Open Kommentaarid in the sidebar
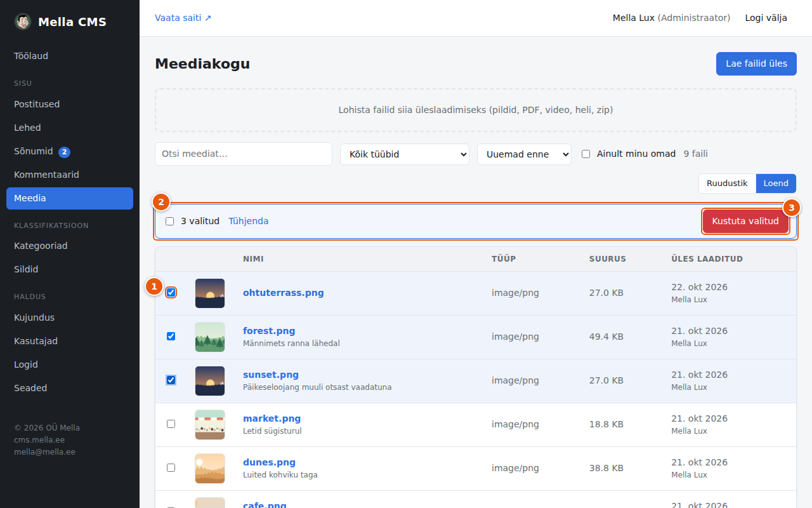Image resolution: width=812 pixels, height=508 pixels. pyautogui.click(x=70, y=175)
